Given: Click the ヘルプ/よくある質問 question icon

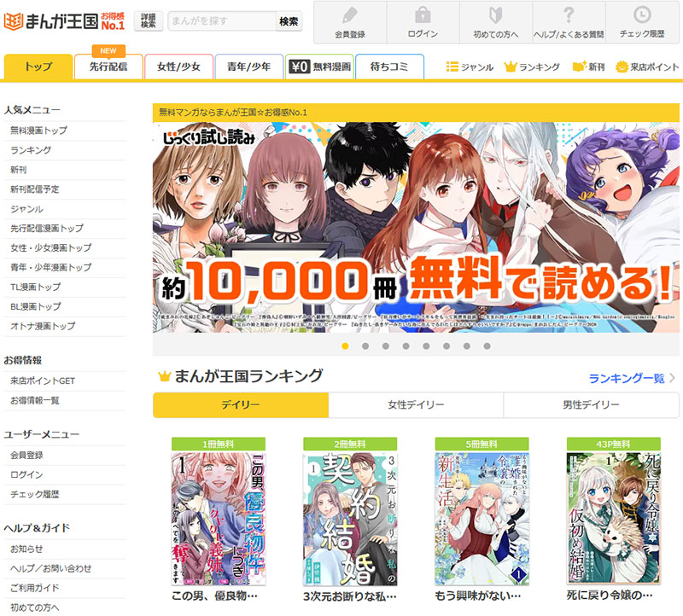Looking at the screenshot, I should (568, 15).
